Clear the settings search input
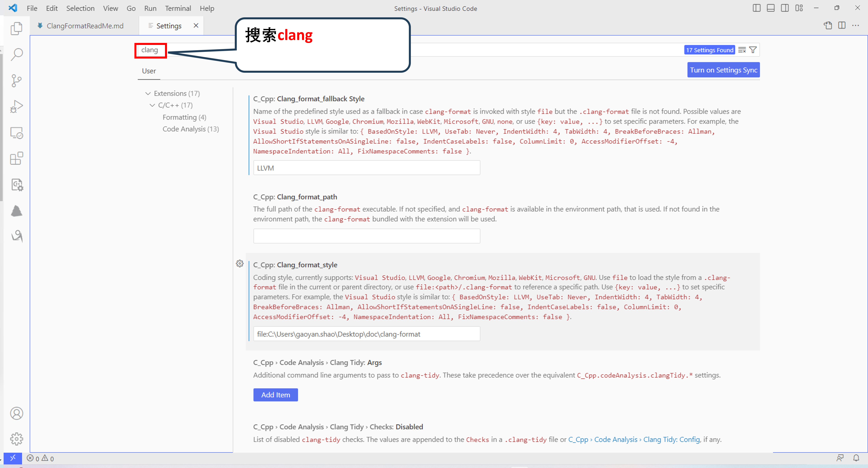The height and width of the screenshot is (468, 868). click(742, 50)
